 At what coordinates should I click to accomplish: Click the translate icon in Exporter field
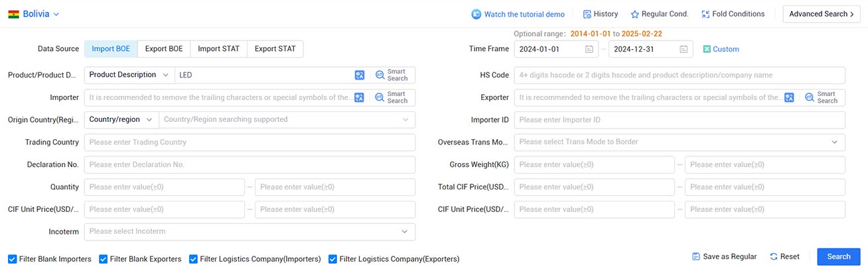click(789, 97)
